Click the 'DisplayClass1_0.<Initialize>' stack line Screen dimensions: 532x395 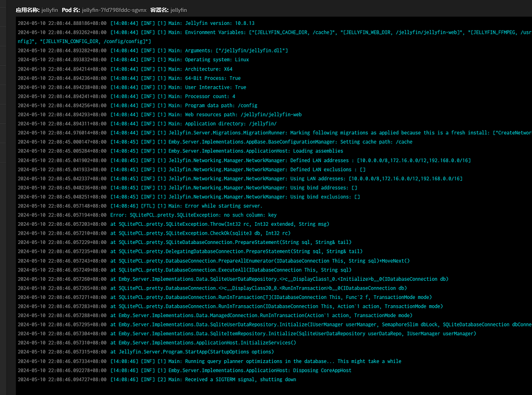click(x=233, y=279)
